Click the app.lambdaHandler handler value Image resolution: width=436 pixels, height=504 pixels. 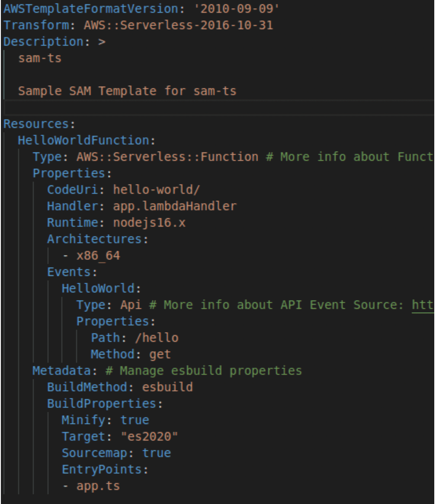point(175,206)
